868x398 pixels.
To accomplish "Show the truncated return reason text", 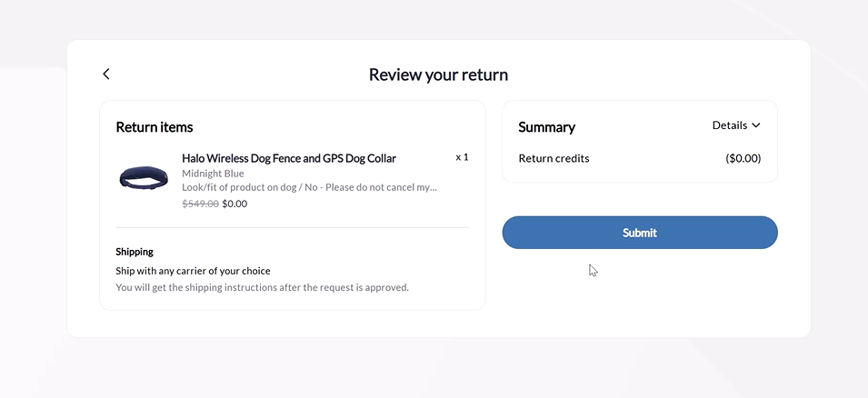I will [x=309, y=187].
